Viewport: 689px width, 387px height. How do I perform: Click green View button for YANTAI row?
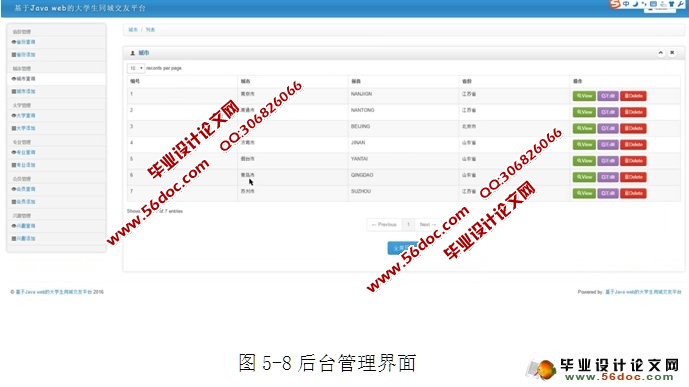pos(584,161)
